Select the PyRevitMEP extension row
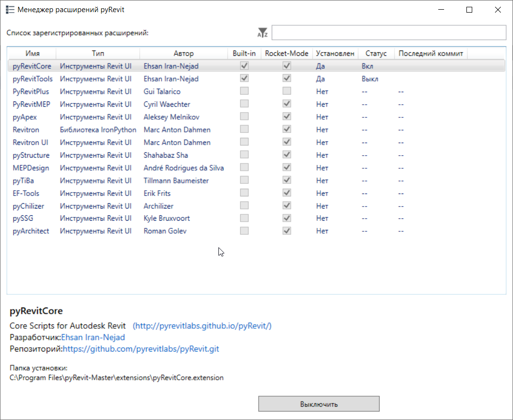513x420 pixels. 256,104
